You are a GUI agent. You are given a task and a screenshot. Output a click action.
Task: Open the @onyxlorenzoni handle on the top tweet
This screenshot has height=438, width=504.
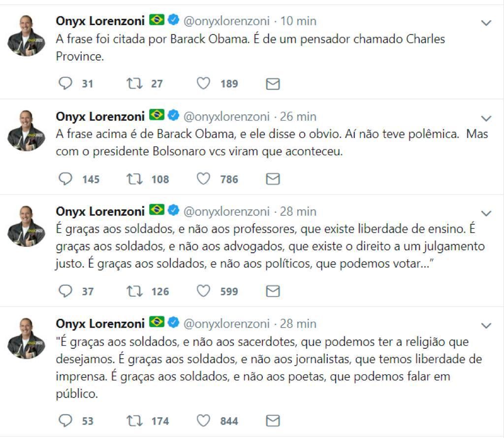click(x=226, y=21)
